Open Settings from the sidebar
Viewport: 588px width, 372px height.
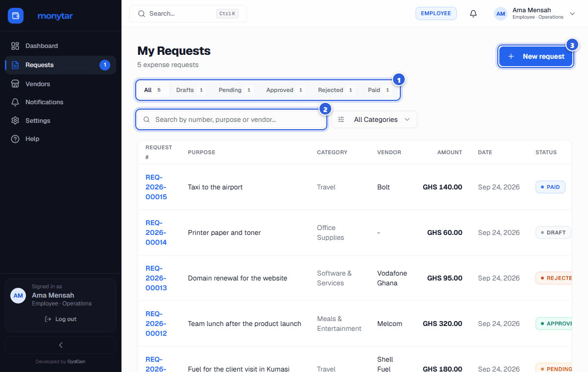coord(60,121)
